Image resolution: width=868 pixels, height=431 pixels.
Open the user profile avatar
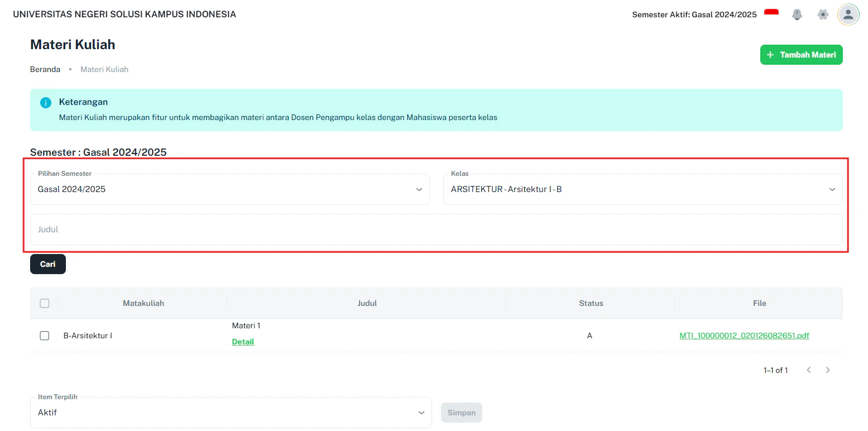[x=848, y=15]
